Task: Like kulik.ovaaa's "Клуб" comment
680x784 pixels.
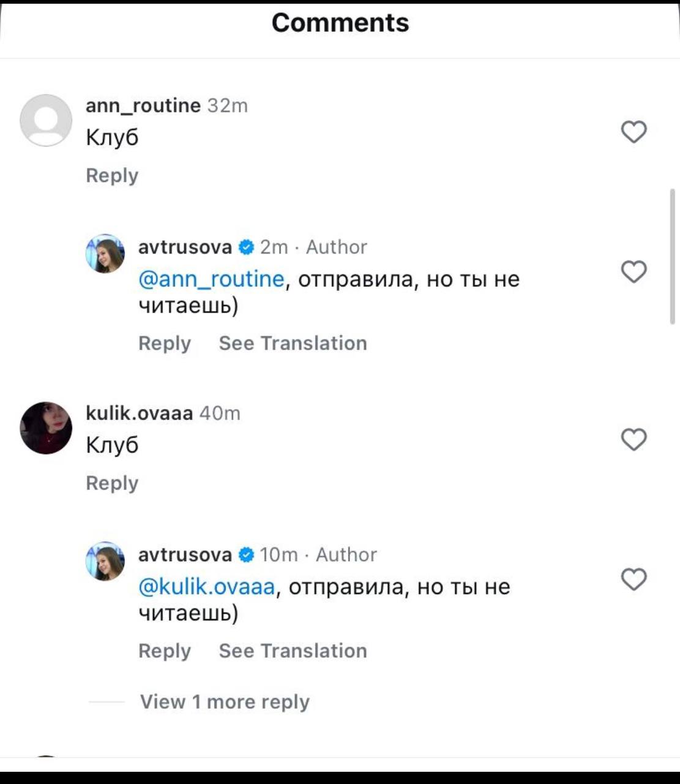Action: [x=633, y=439]
